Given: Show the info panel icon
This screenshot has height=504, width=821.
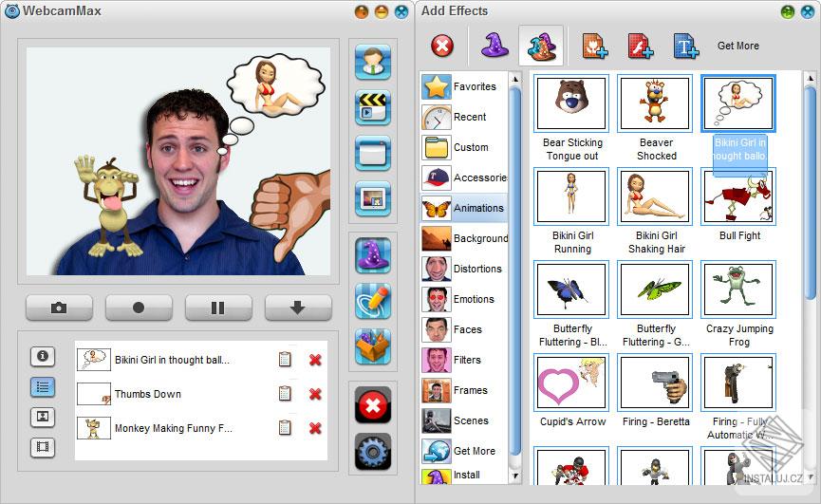Looking at the screenshot, I should tap(43, 357).
